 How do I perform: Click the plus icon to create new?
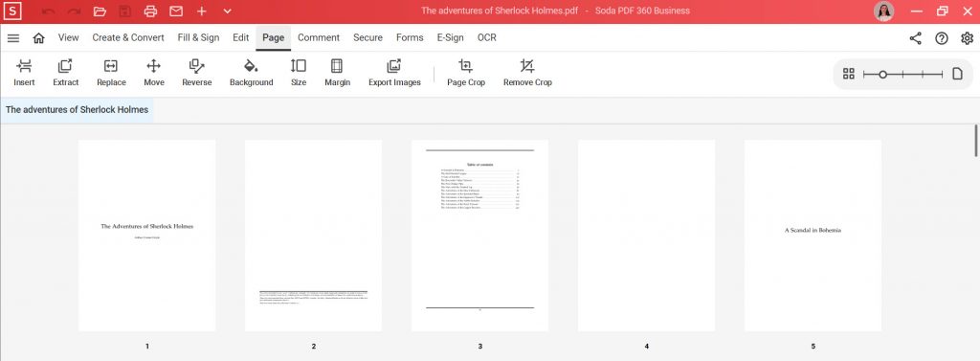point(201,11)
